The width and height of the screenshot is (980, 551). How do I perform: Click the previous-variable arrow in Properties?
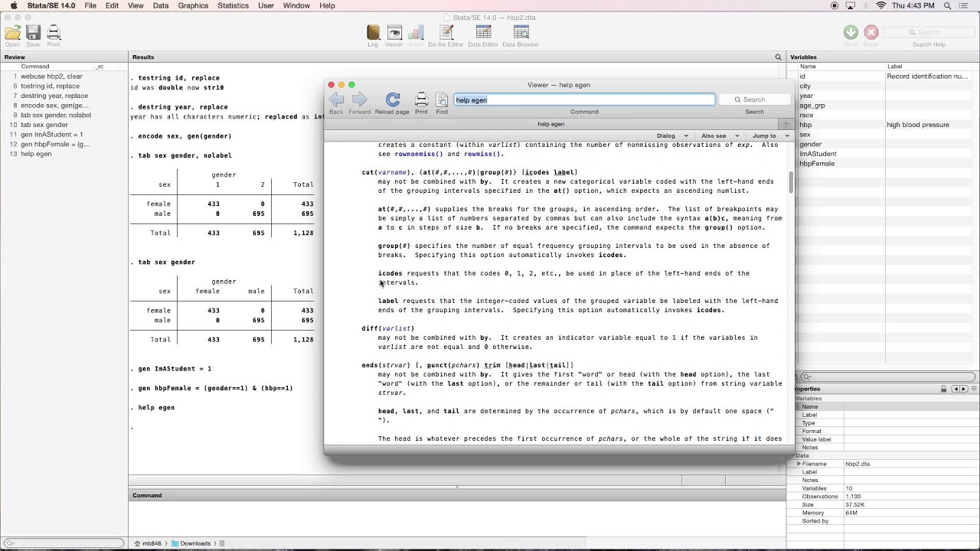[955, 389]
